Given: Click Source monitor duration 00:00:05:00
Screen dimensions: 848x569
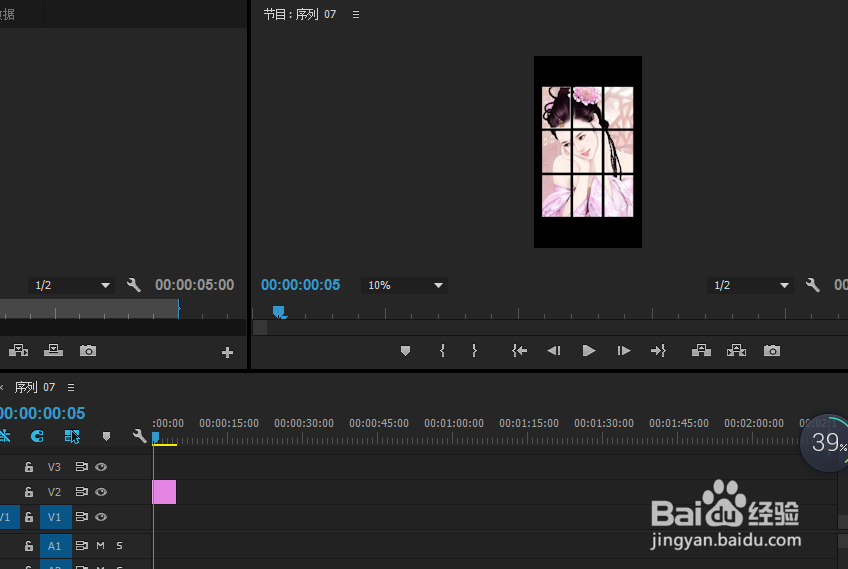Looking at the screenshot, I should [195, 285].
